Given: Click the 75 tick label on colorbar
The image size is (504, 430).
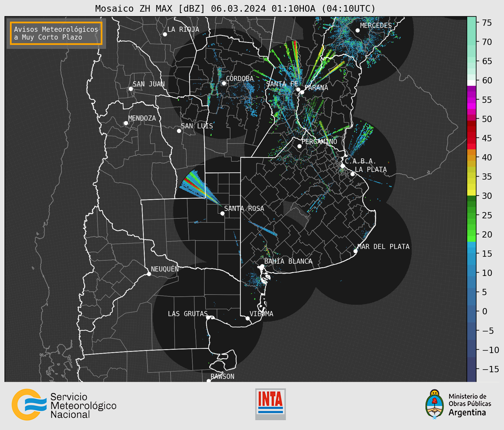Looking at the screenshot, I should (x=487, y=23).
